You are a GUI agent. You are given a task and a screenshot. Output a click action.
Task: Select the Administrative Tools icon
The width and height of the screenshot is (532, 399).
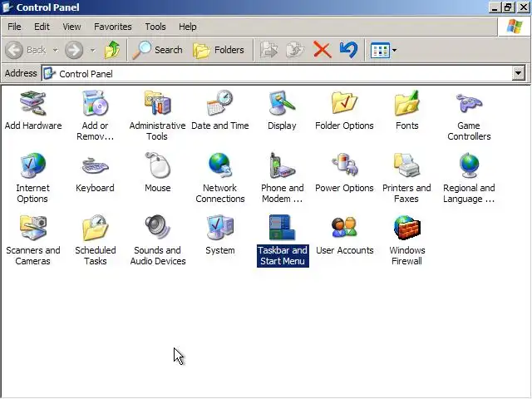point(157,103)
